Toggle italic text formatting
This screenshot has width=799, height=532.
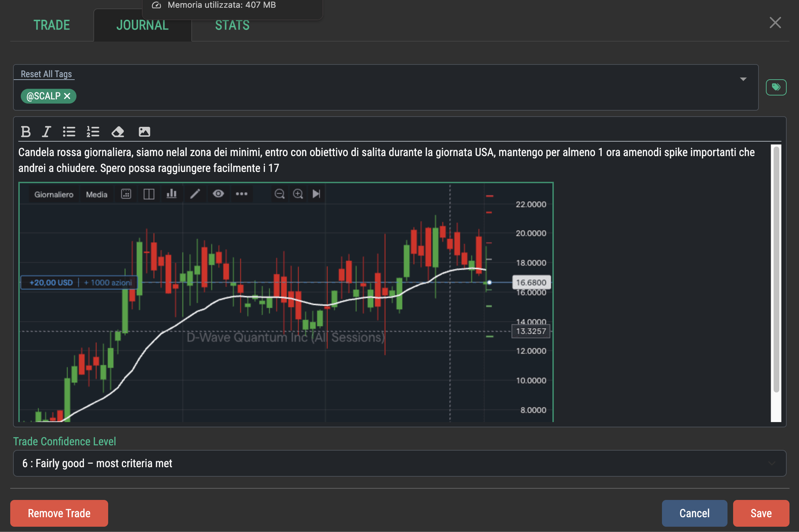pos(47,132)
